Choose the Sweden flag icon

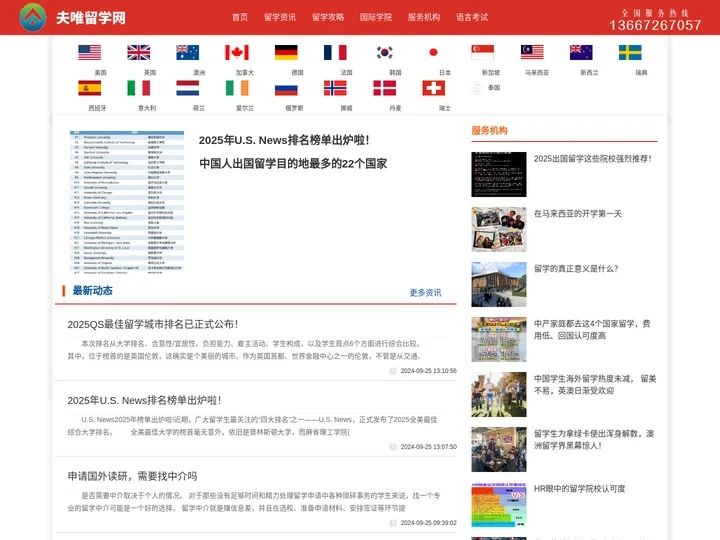click(630, 52)
